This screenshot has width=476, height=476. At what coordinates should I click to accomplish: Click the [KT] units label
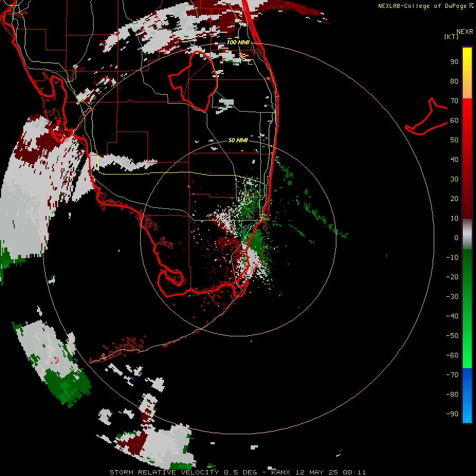click(x=451, y=36)
